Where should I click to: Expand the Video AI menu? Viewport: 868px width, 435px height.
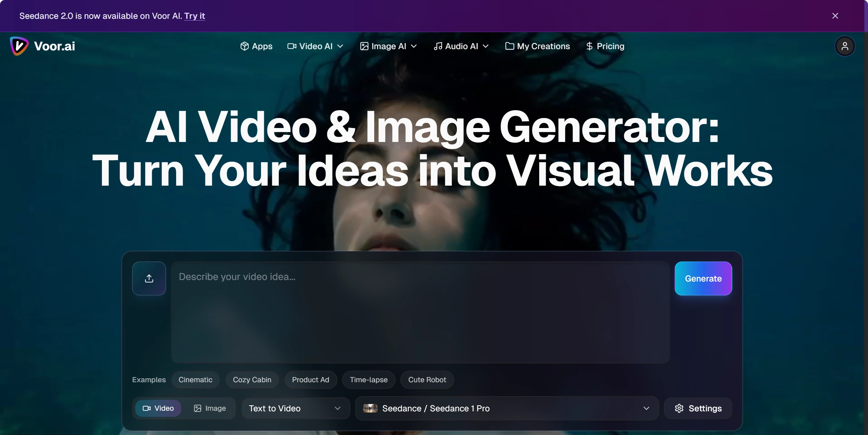tap(315, 46)
